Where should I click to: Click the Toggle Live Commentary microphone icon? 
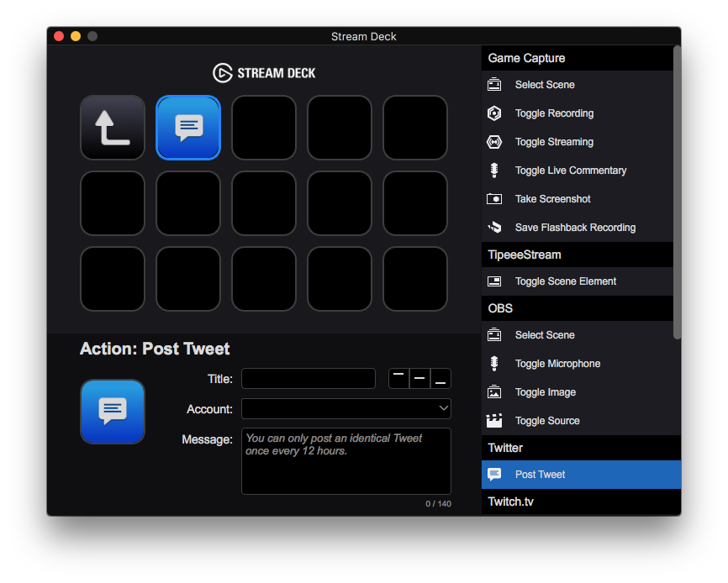pyautogui.click(x=494, y=171)
